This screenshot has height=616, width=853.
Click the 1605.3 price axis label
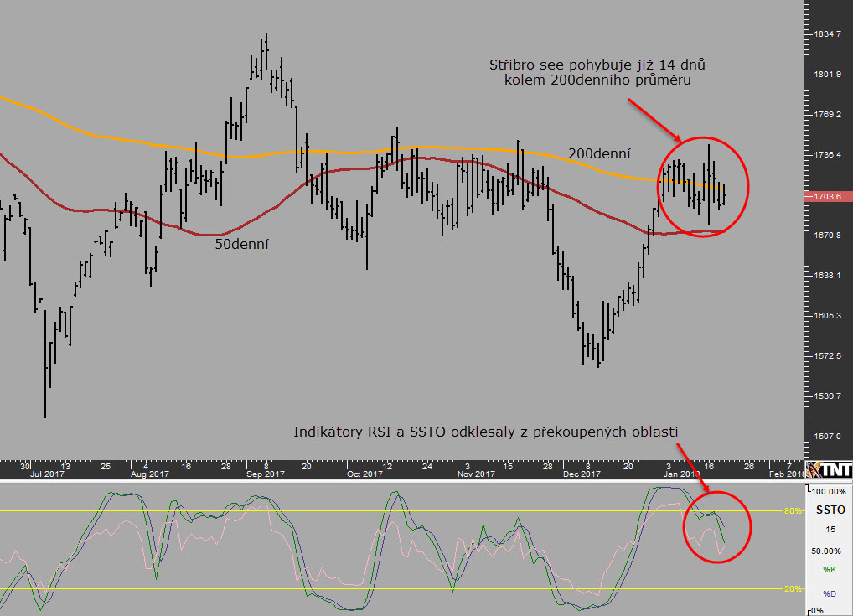827,316
